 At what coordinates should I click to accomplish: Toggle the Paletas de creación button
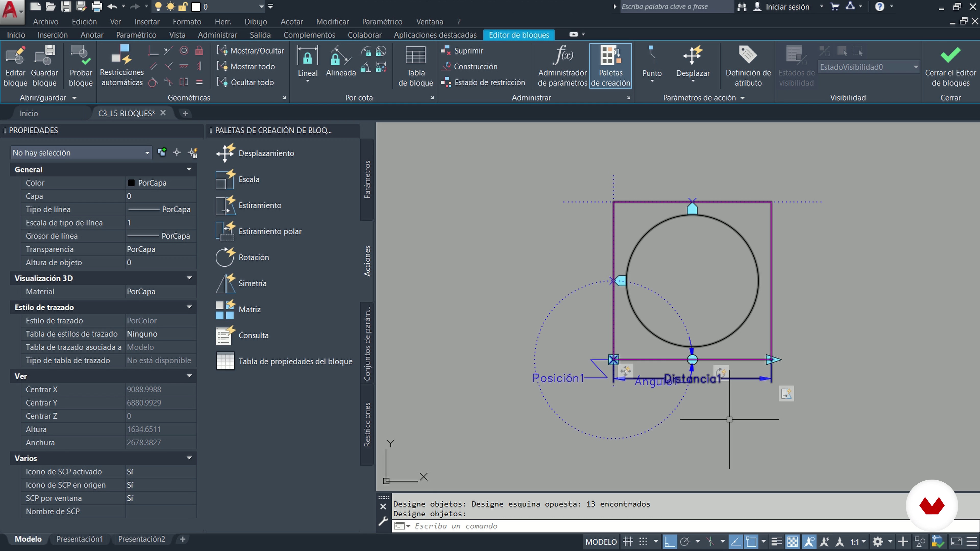coord(610,66)
